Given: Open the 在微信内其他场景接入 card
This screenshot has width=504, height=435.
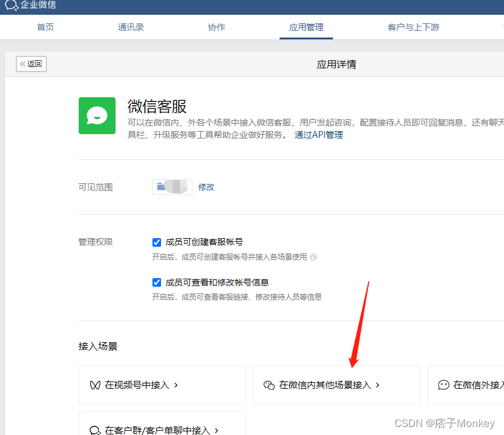Looking at the screenshot, I should click(337, 385).
